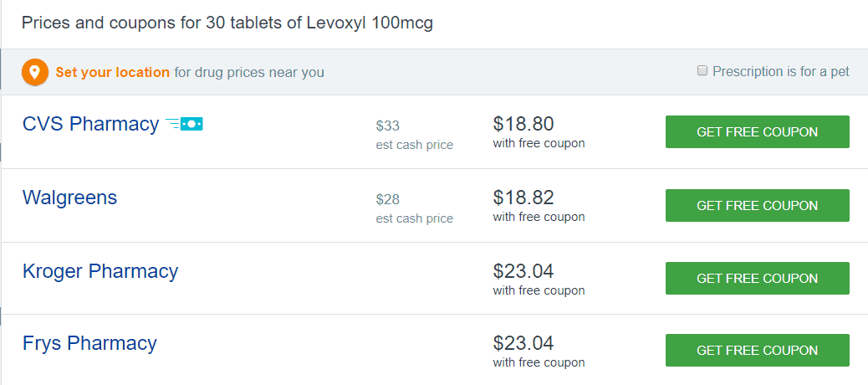Image resolution: width=868 pixels, height=385 pixels.
Task: Get the free coupon for Kroger Pharmacy
Action: click(758, 278)
